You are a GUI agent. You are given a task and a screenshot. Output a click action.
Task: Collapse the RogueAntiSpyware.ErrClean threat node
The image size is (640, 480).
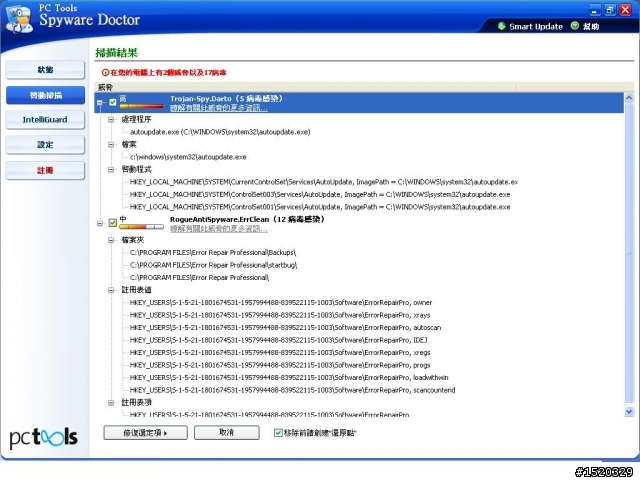[100, 223]
